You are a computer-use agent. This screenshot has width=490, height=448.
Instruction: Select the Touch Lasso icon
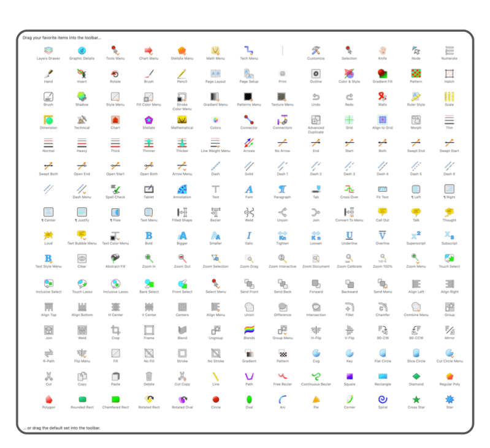coord(82,284)
